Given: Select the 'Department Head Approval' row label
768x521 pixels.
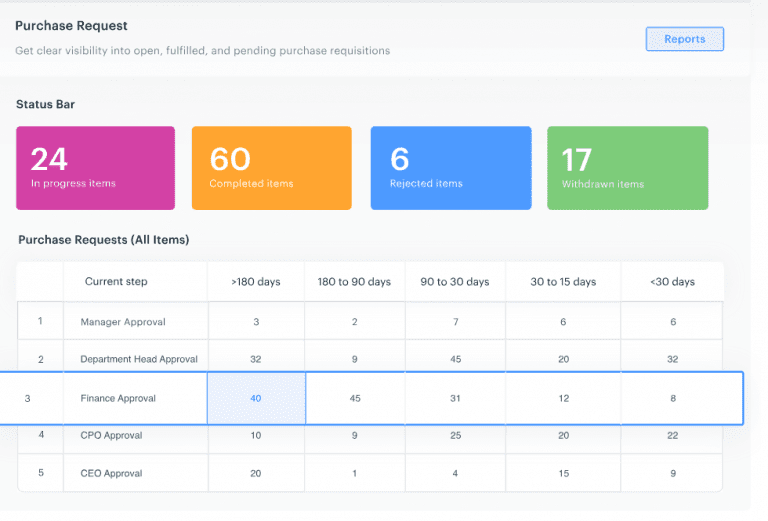Looking at the screenshot, I should [139, 359].
